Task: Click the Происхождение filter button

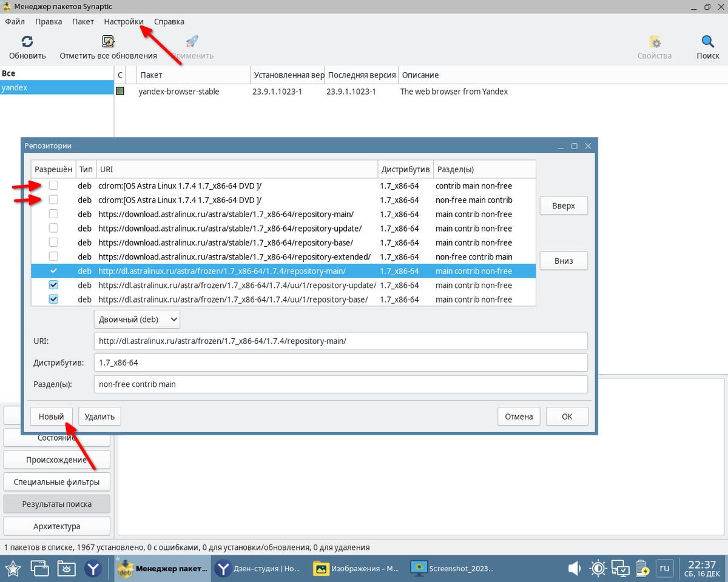Action: pyautogui.click(x=57, y=460)
